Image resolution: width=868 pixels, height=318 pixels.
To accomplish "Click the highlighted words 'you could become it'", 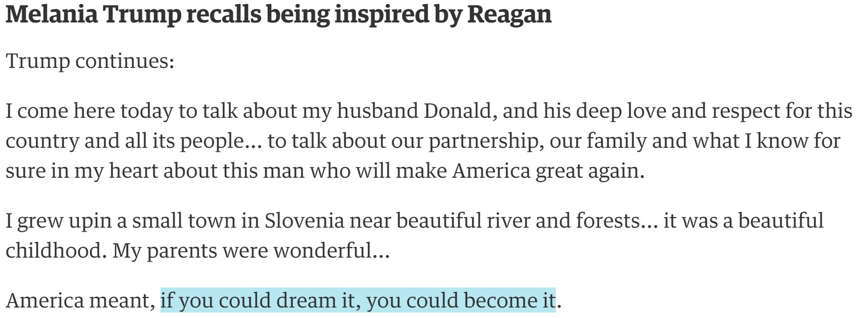I will [x=461, y=301].
